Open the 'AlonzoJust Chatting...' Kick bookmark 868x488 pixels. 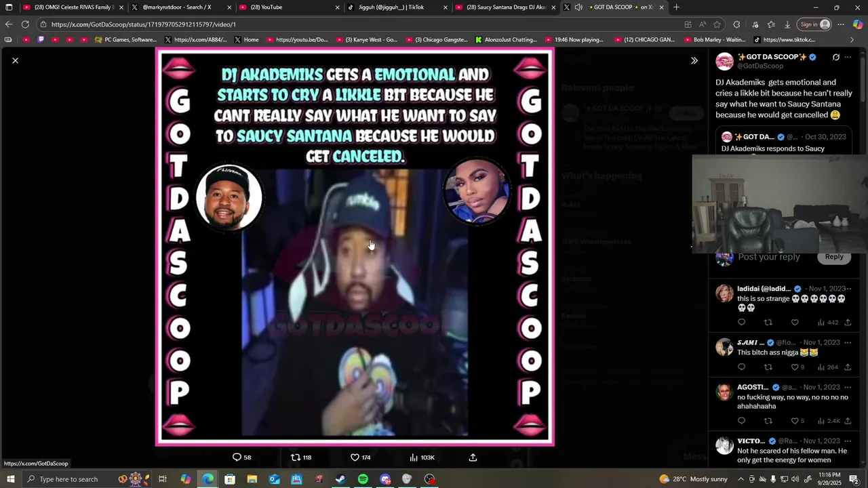click(506, 40)
